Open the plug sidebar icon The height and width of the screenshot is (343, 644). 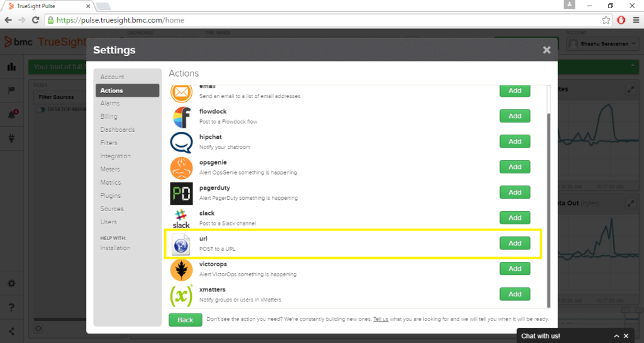11,139
